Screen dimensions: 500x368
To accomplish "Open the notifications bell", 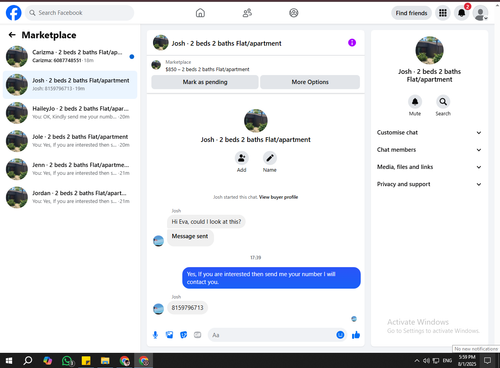I will (x=462, y=13).
